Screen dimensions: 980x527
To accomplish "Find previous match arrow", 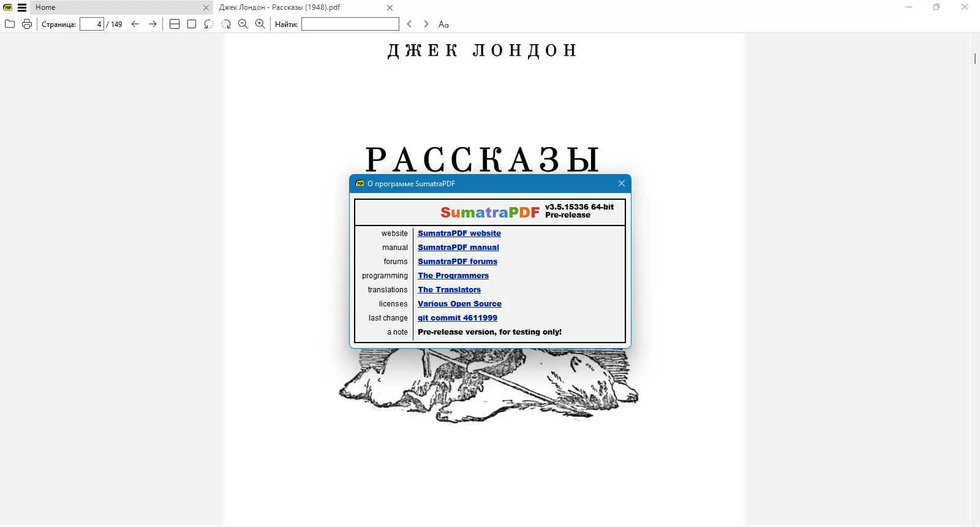I will 409,24.
